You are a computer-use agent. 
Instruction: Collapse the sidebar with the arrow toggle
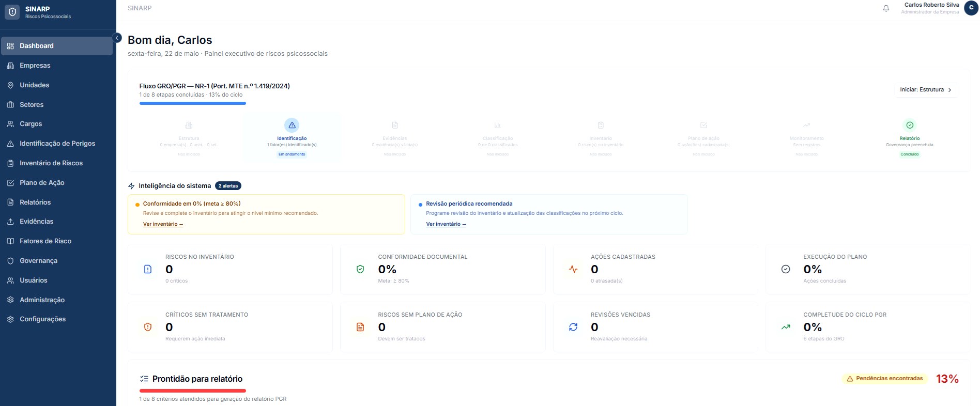117,38
